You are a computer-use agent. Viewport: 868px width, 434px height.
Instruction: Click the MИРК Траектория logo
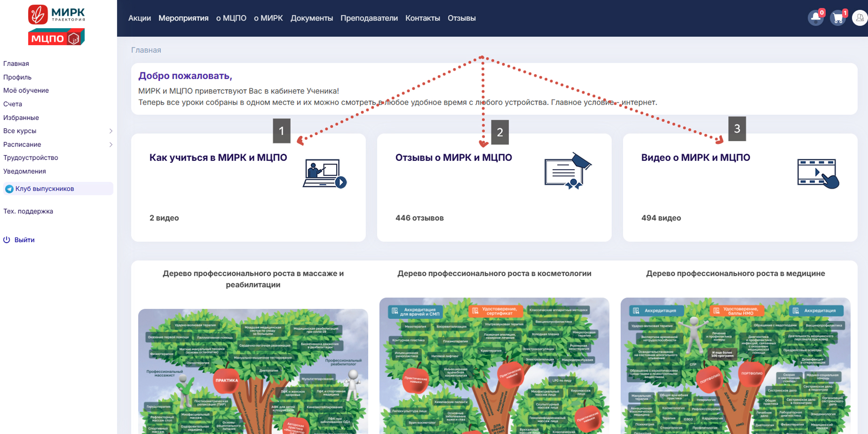(x=56, y=15)
